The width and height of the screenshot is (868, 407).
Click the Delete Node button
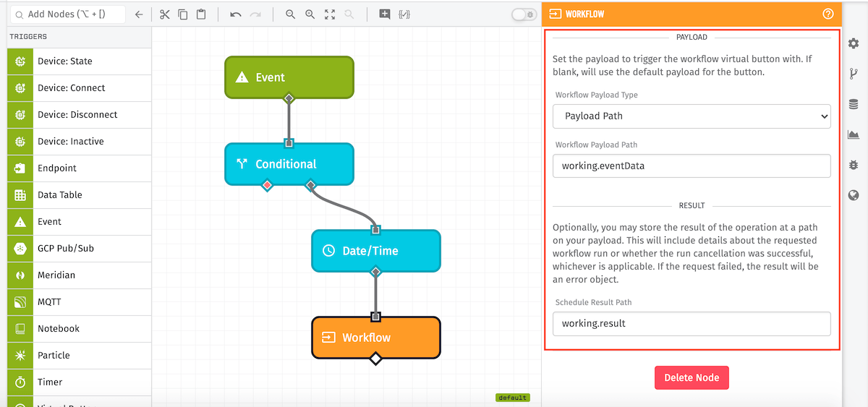tap(692, 377)
